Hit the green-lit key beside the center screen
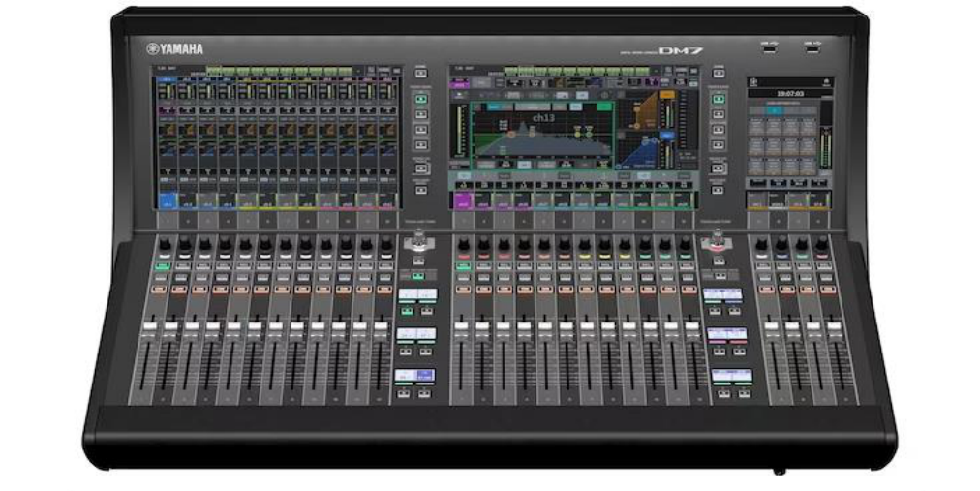The width and height of the screenshot is (980, 491). [719, 99]
